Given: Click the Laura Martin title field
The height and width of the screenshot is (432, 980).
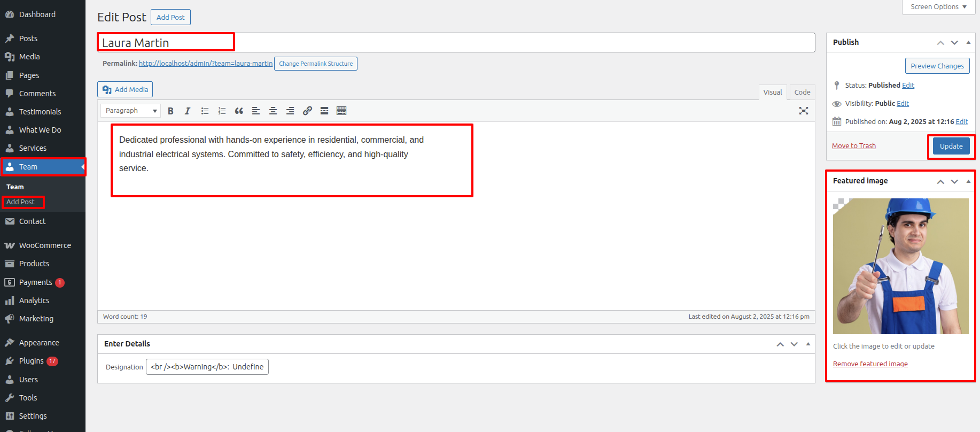Looking at the screenshot, I should (456, 43).
